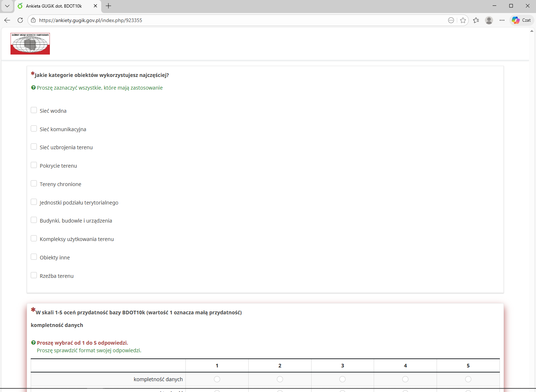Select Budynki, budowle i urządzenia checkbox
536x392 pixels.
[34, 220]
